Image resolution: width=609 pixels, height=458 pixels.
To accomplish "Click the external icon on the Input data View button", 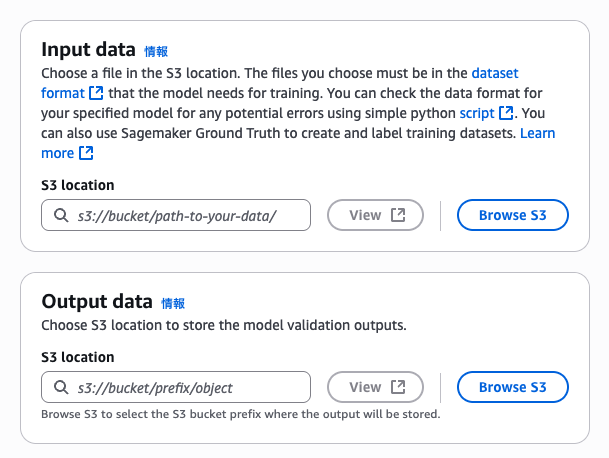I will pyautogui.click(x=398, y=215).
